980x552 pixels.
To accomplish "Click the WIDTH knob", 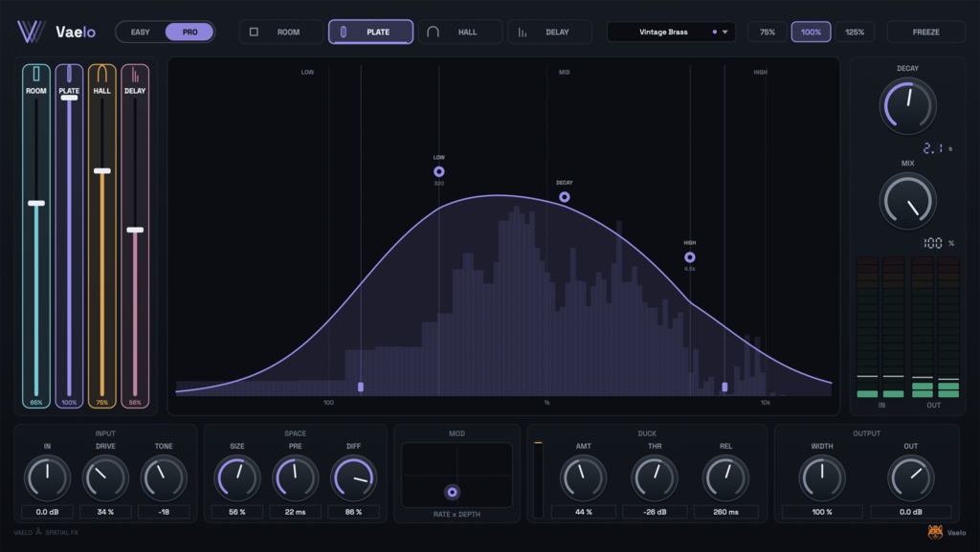I will point(822,477).
